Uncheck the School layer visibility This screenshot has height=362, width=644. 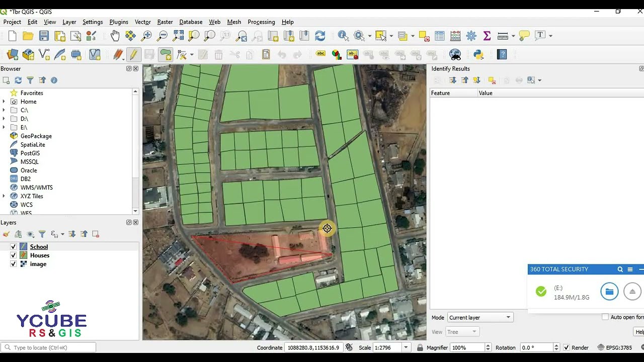[x=14, y=247]
